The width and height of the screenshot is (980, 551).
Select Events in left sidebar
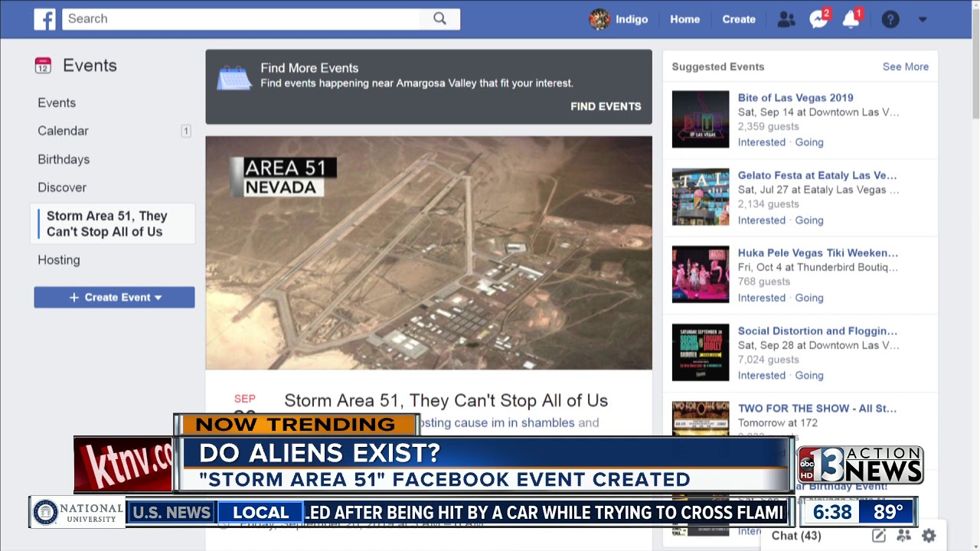tap(57, 103)
